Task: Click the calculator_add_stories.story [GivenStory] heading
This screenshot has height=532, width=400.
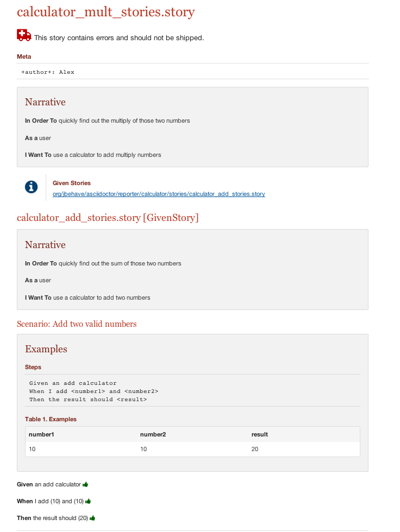Action: pos(108,218)
